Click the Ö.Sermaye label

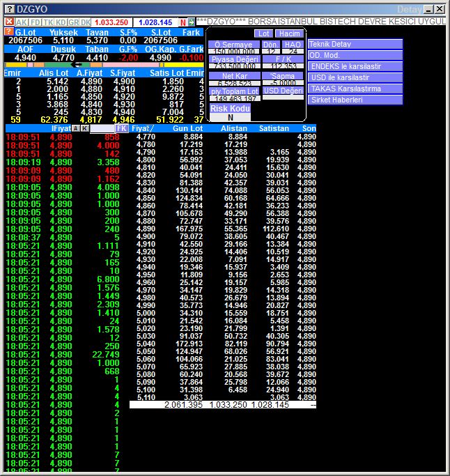[233, 45]
